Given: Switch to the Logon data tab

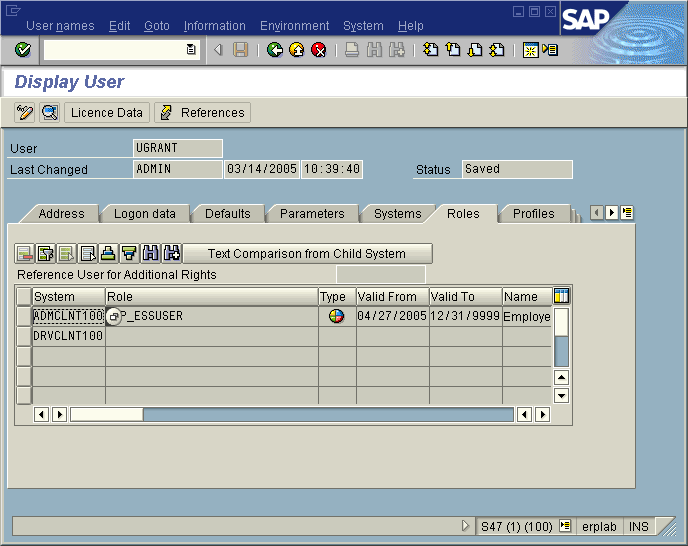Looking at the screenshot, I should coord(144,214).
